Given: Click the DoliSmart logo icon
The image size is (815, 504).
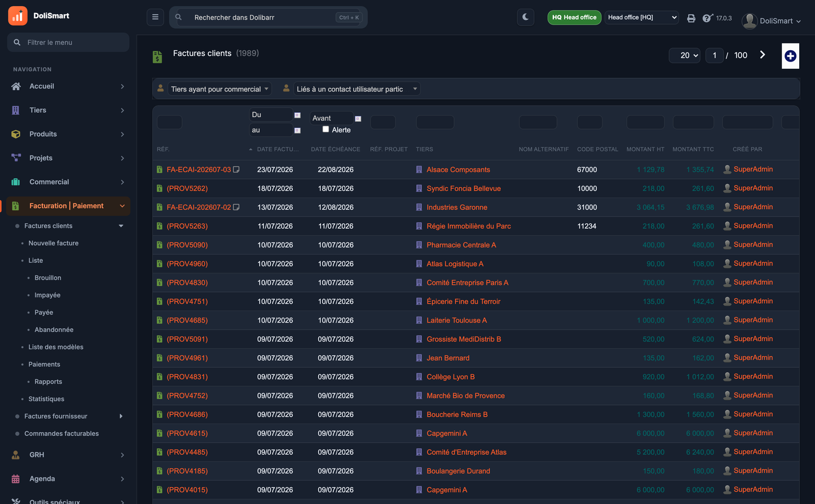Looking at the screenshot, I should [17, 16].
